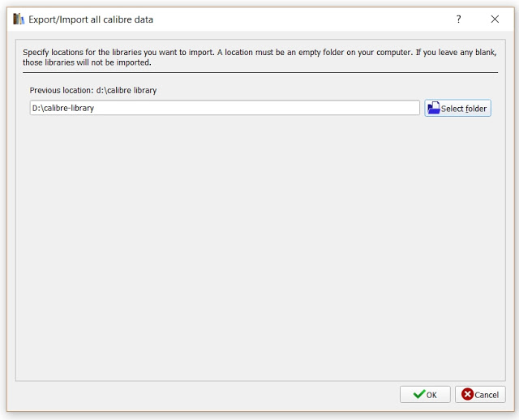Click 'those libraries will not be imported' text

coord(87,62)
